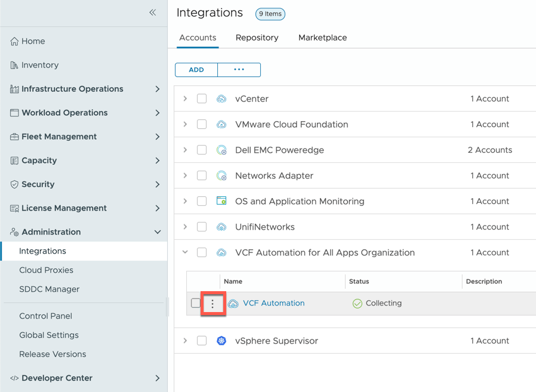Click the green Collecting status icon
536x392 pixels.
click(x=357, y=304)
